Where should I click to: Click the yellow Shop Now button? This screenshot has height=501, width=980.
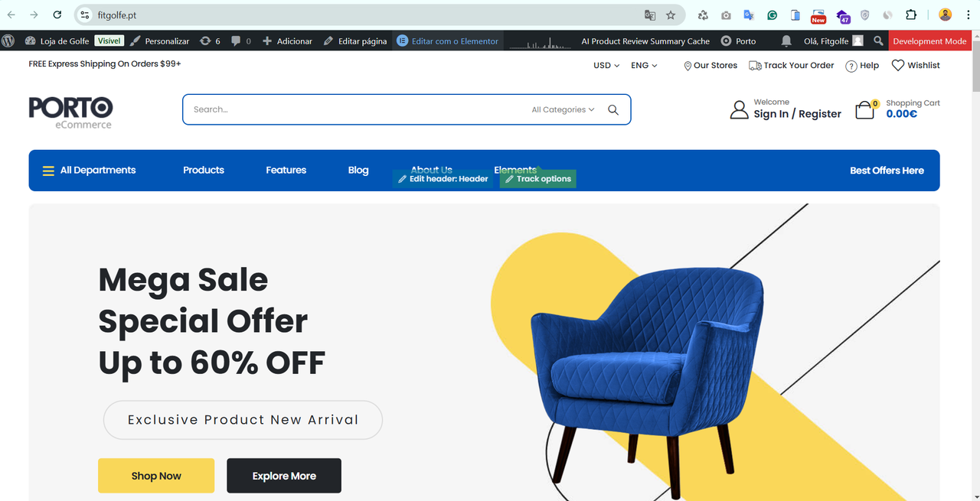(156, 476)
